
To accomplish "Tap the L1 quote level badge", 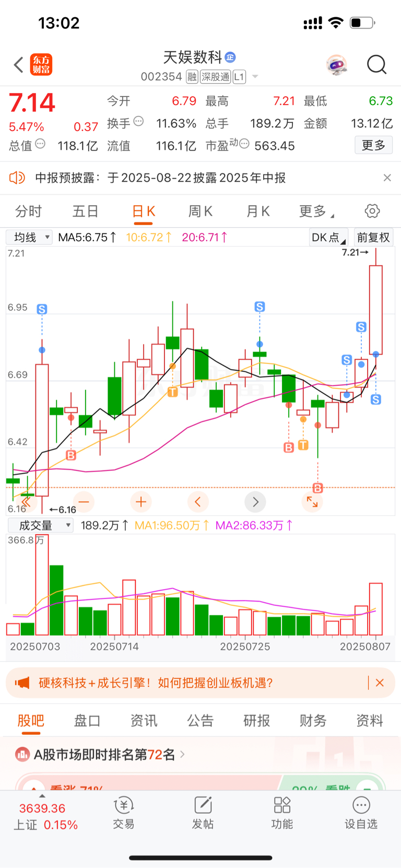I will 239,77.
